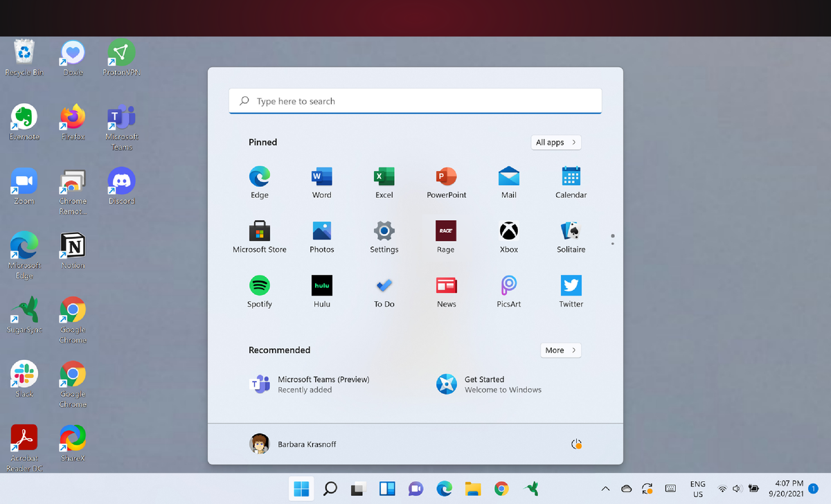
Task: Go to next pinned apps page dots
Action: [613, 240]
